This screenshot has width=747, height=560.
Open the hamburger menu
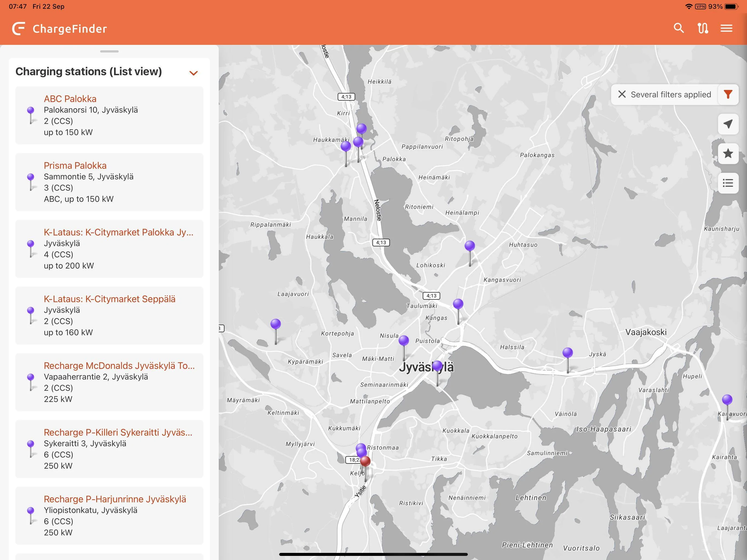click(x=726, y=28)
